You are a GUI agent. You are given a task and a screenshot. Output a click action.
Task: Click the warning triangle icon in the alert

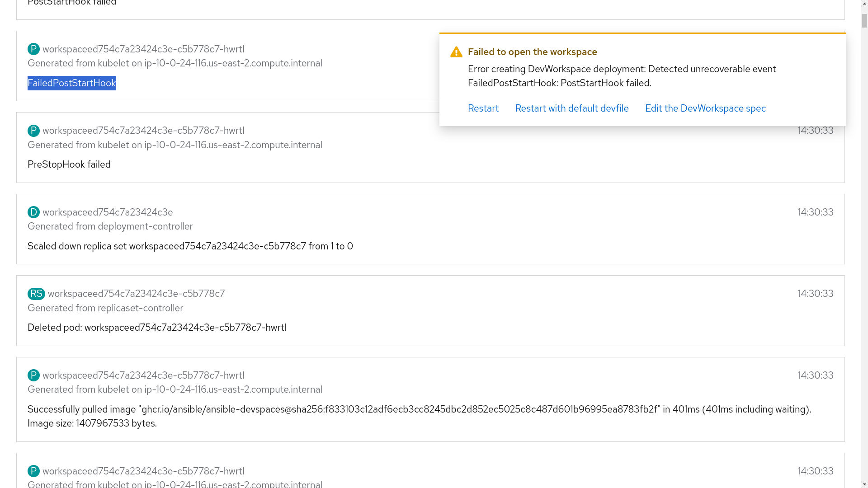tap(456, 52)
